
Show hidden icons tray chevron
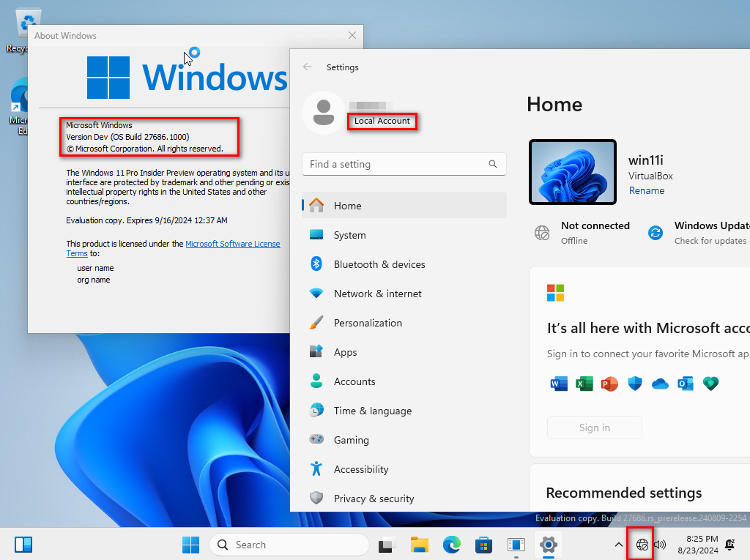(x=619, y=545)
